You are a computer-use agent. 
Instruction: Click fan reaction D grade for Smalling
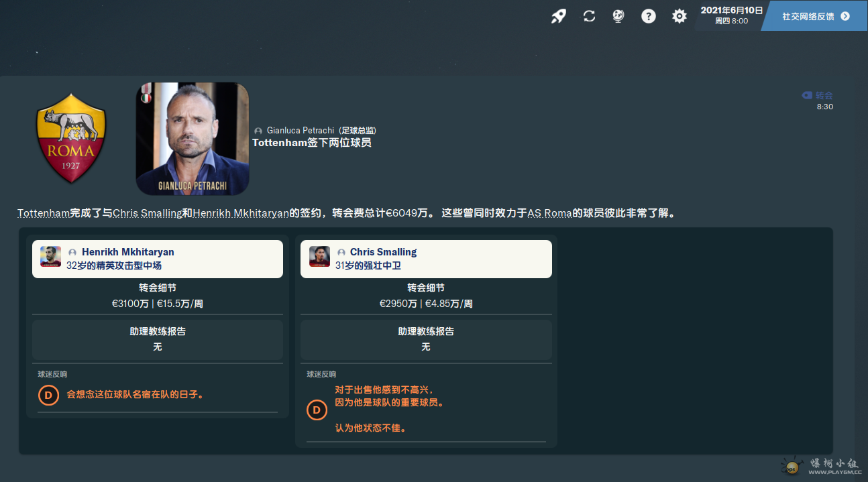(317, 409)
